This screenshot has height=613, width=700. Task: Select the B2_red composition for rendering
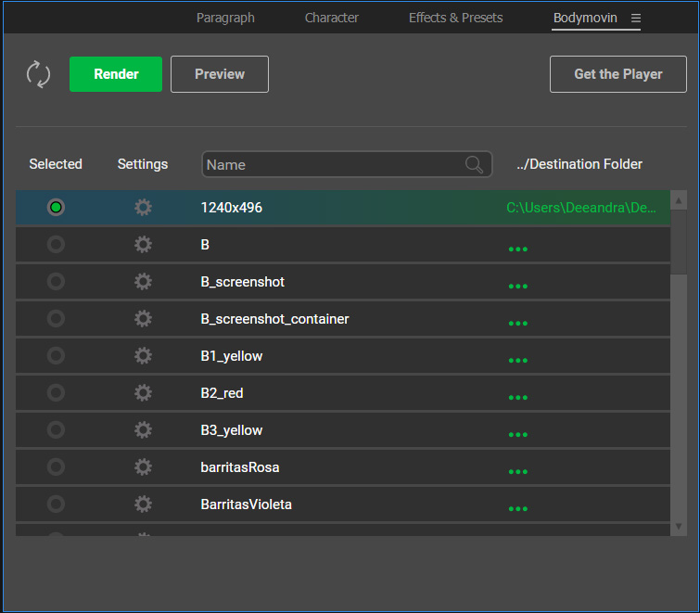pyautogui.click(x=56, y=393)
